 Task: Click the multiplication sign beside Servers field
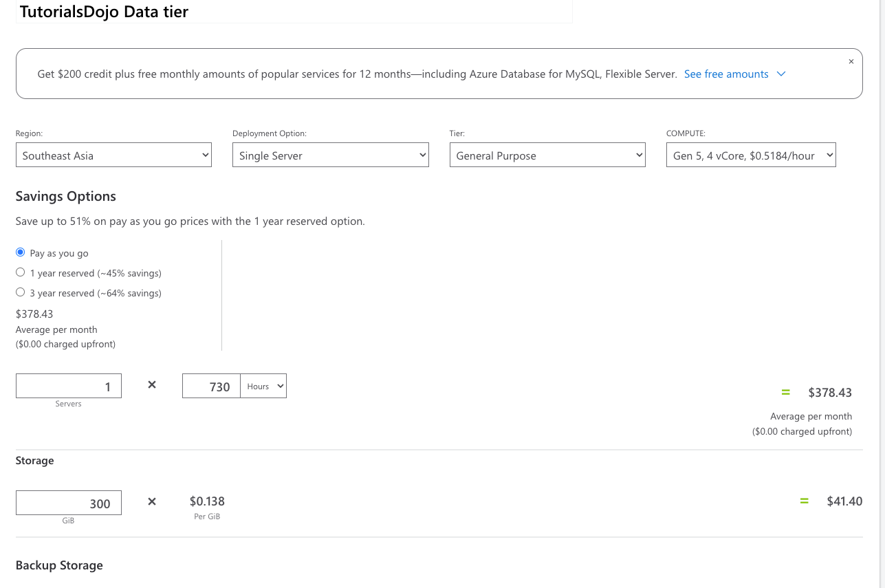click(152, 385)
